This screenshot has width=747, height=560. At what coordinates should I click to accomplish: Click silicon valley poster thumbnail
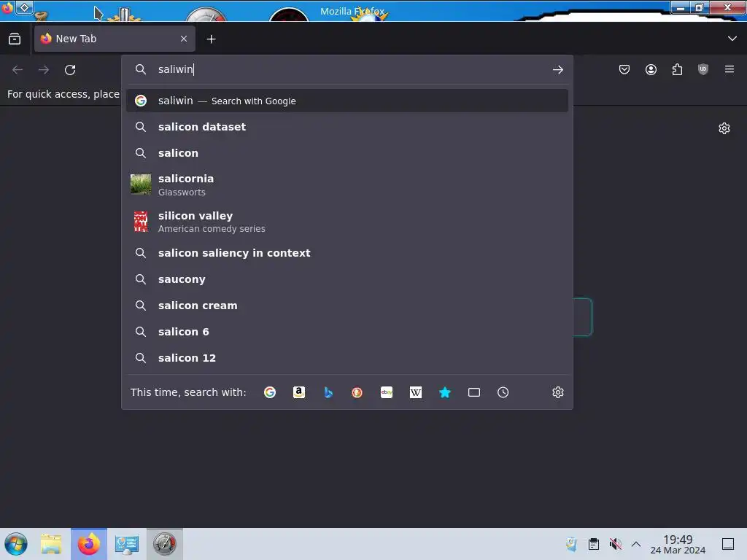pos(141,222)
